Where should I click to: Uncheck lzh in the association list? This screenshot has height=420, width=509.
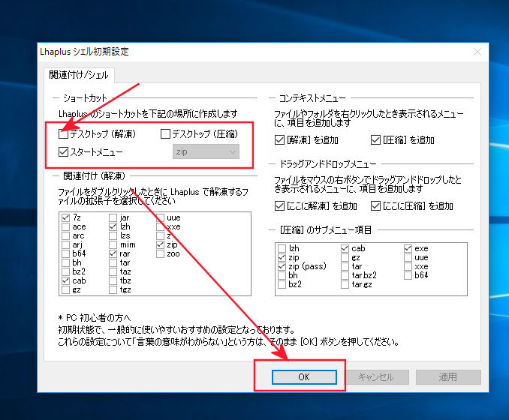pos(113,226)
